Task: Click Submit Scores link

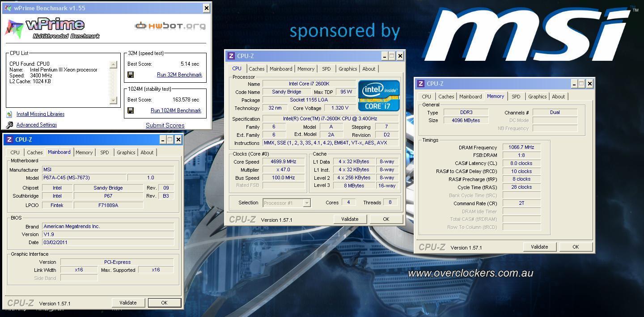Action: tap(165, 125)
